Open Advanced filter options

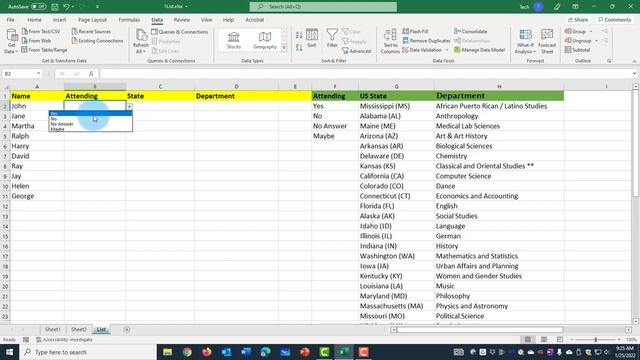(357, 51)
